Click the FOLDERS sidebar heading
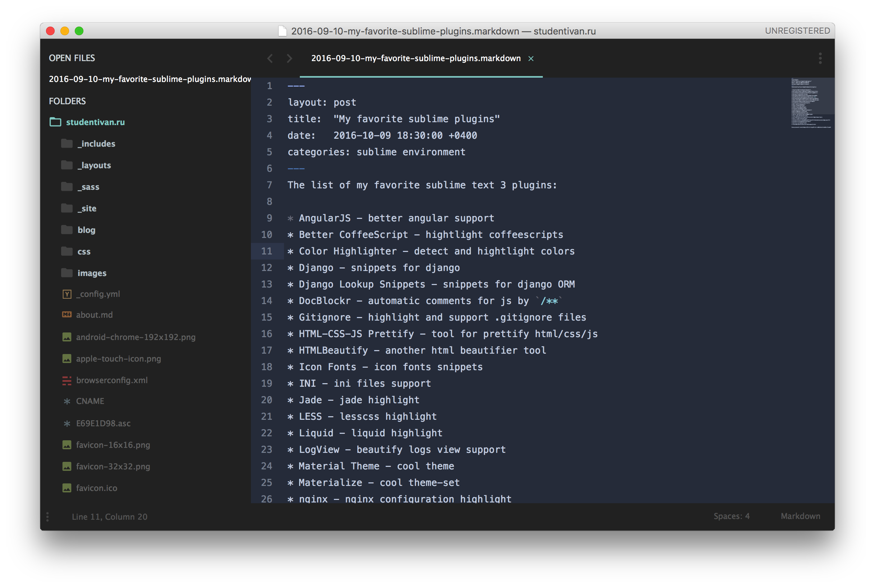 coord(67,101)
